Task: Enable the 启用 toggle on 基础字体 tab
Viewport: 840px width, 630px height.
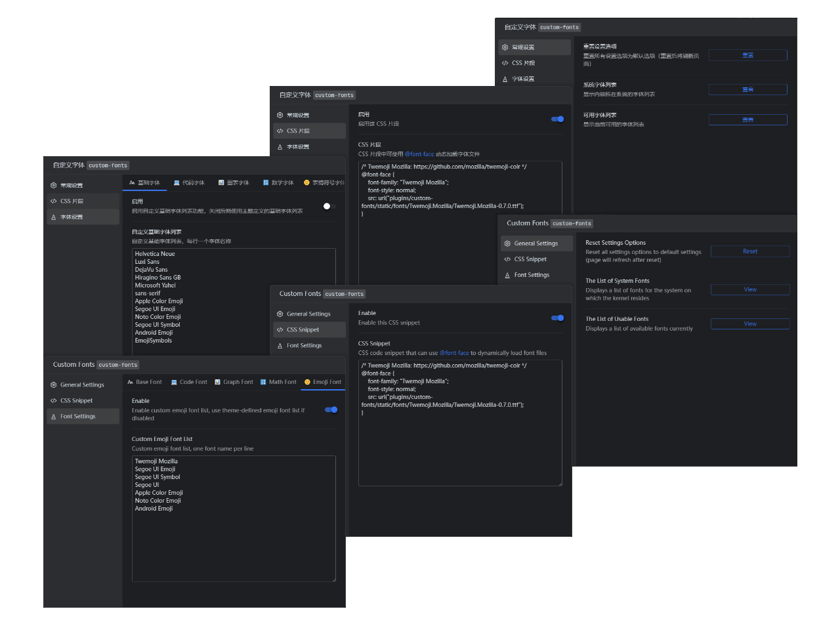Action: tap(326, 205)
